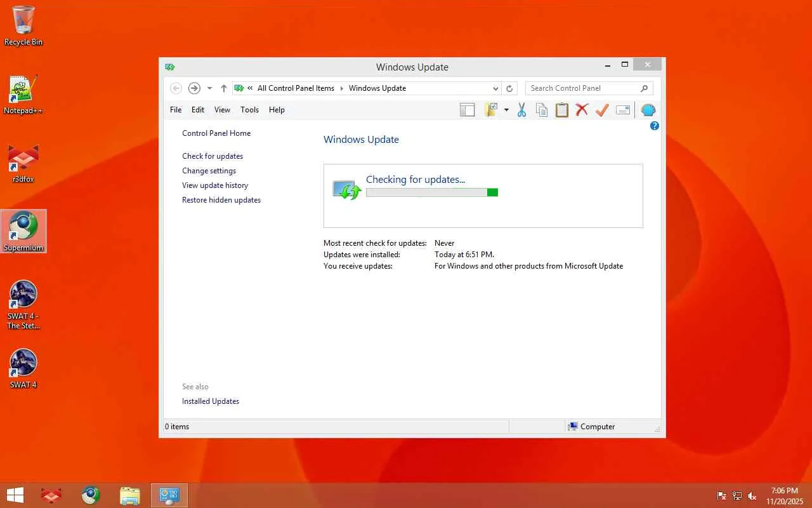Viewport: 812px width, 508px height.
Task: Open the Tools menu
Action: (249, 110)
